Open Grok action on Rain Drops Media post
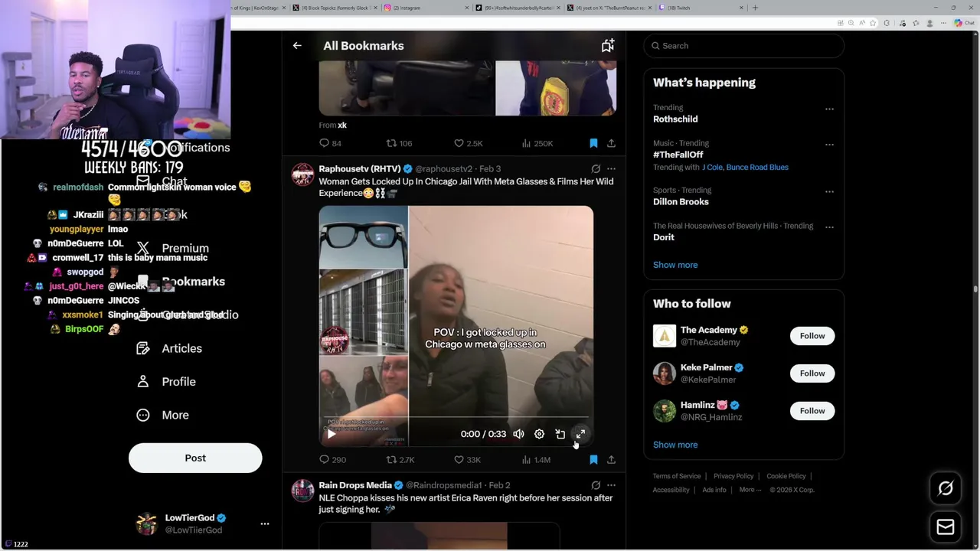Viewport: 980px width, 551px height. tap(596, 485)
